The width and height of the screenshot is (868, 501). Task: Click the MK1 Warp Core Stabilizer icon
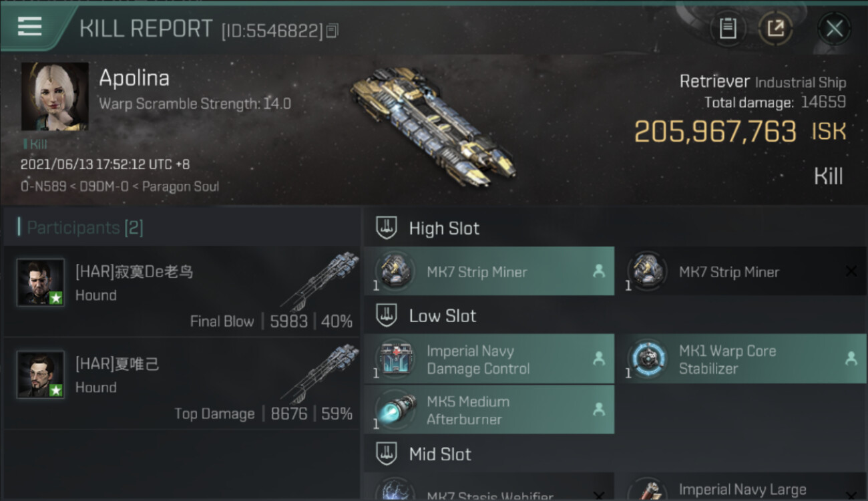pyautogui.click(x=647, y=359)
